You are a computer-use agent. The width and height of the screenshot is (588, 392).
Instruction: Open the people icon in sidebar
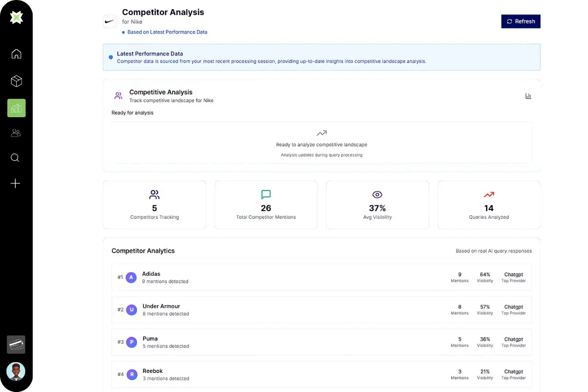16,133
